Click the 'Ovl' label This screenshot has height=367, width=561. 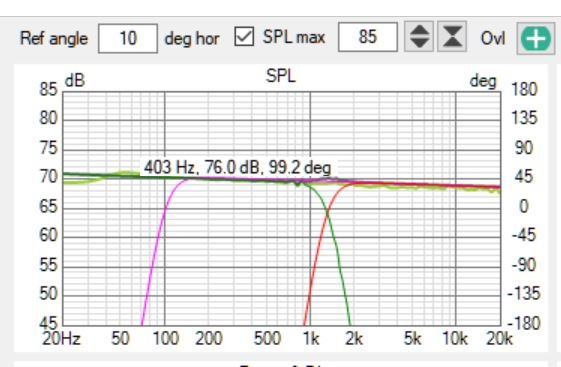tap(493, 38)
